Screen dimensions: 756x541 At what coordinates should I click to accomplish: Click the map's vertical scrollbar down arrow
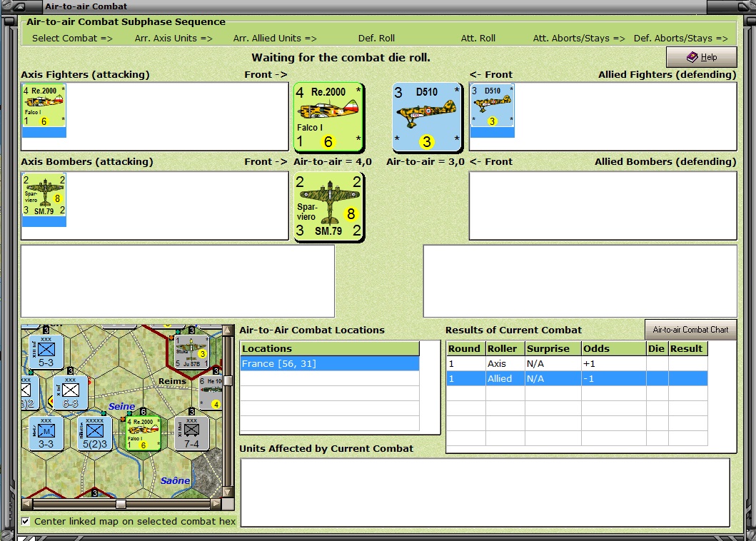[x=228, y=492]
